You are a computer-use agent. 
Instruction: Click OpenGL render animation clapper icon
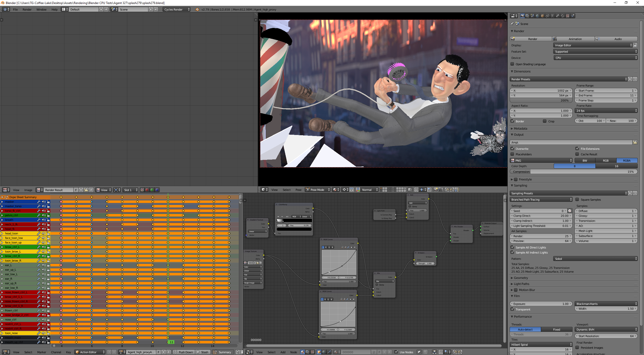point(440,190)
